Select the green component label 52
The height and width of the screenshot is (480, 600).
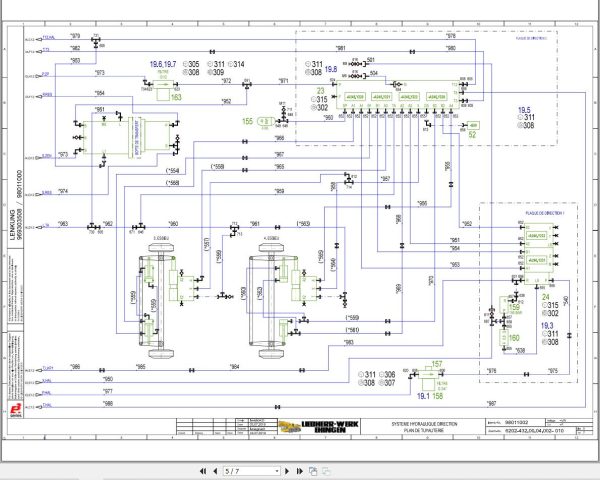point(473,134)
